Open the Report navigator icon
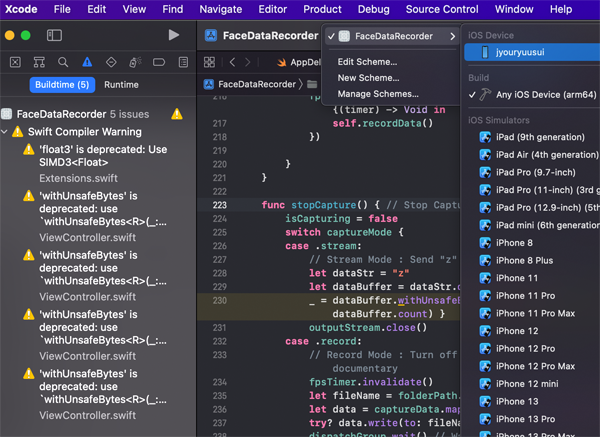600x437 pixels. point(183,62)
